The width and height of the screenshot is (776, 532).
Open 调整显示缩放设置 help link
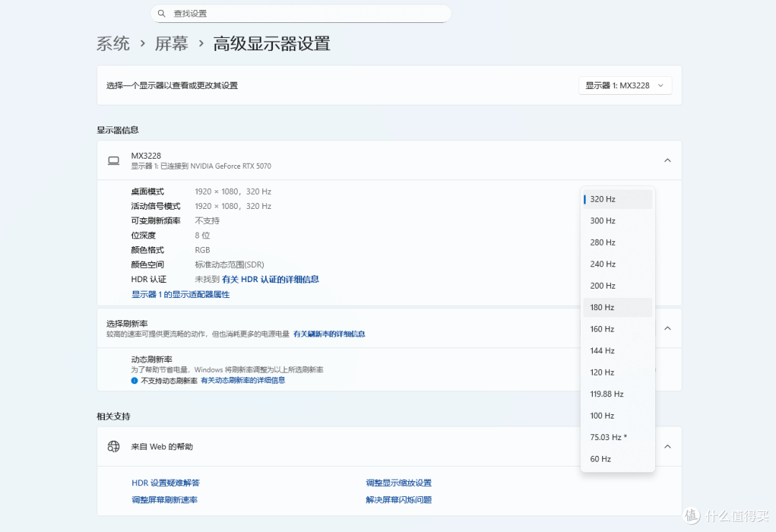[x=399, y=483]
